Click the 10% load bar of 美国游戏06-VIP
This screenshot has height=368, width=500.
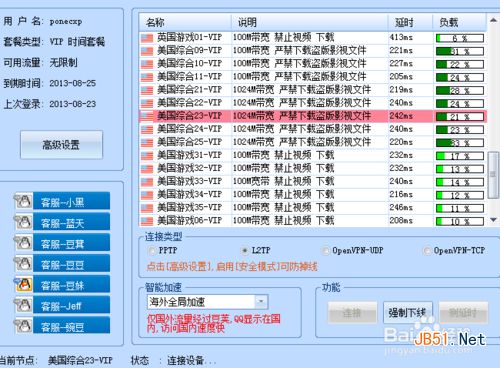[x=460, y=221]
